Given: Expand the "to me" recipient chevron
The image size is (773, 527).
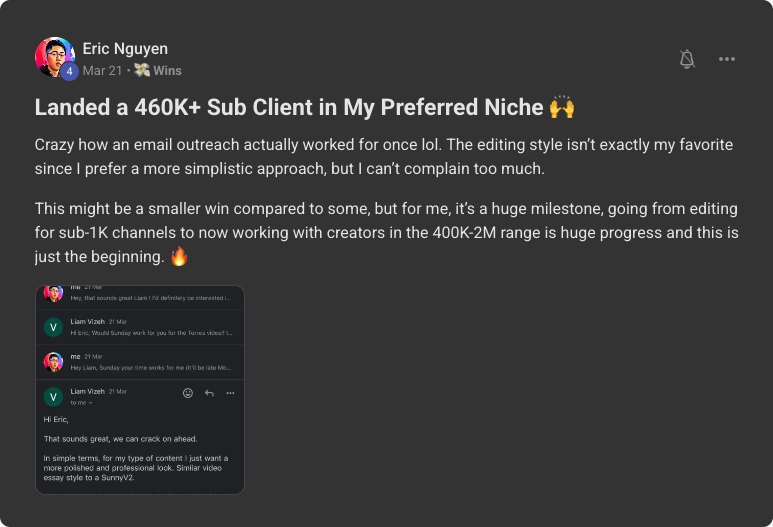Looking at the screenshot, I should (x=91, y=402).
